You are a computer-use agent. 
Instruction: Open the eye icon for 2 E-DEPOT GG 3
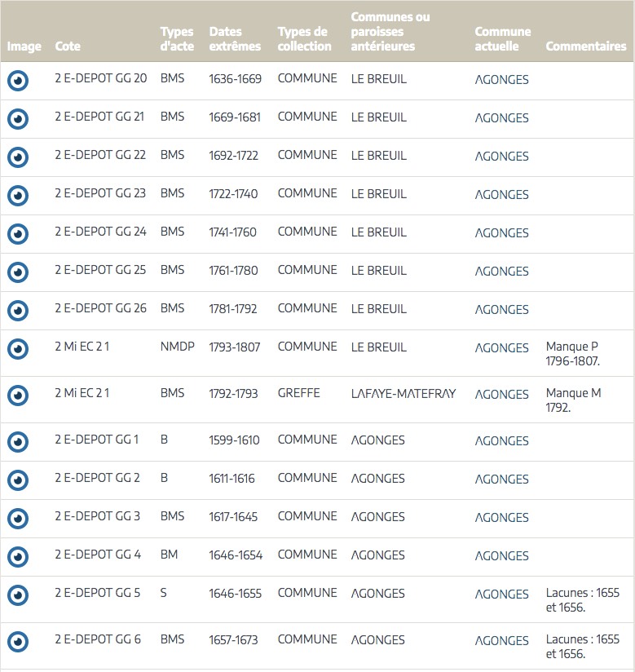pyautogui.click(x=18, y=519)
